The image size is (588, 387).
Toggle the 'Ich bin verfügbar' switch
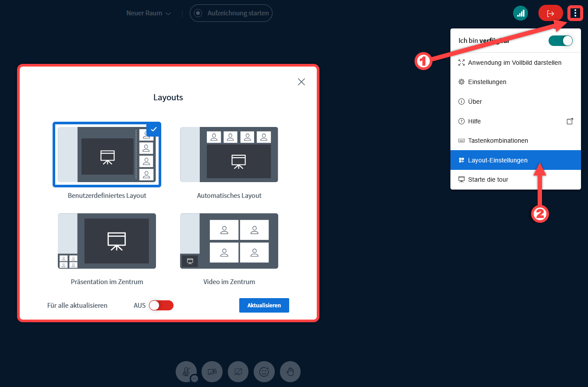point(560,41)
